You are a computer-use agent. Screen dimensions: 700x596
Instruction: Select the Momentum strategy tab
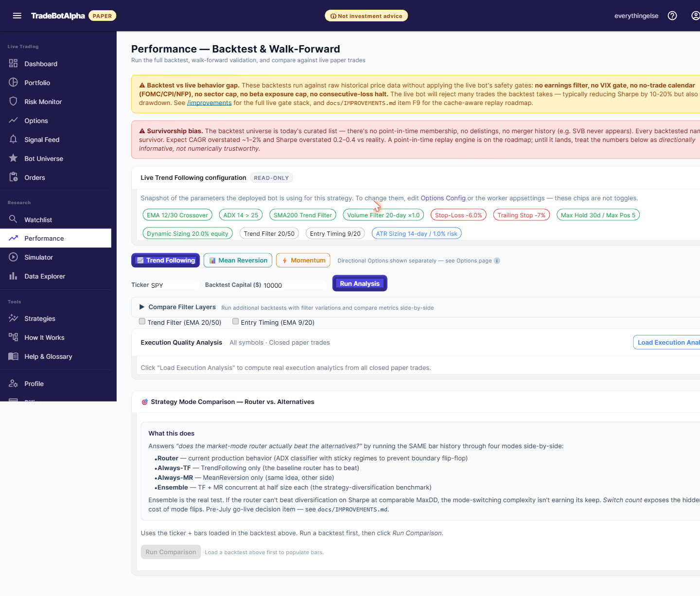[303, 260]
